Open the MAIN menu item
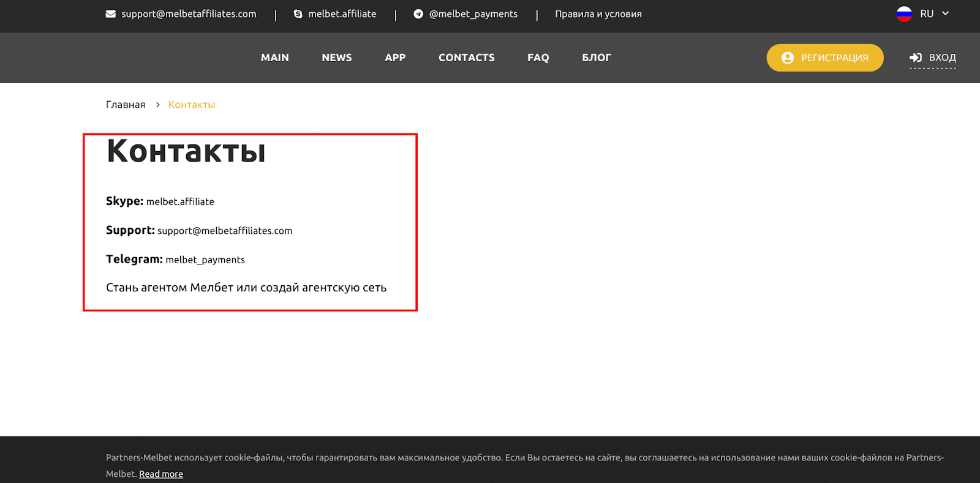 coord(275,58)
